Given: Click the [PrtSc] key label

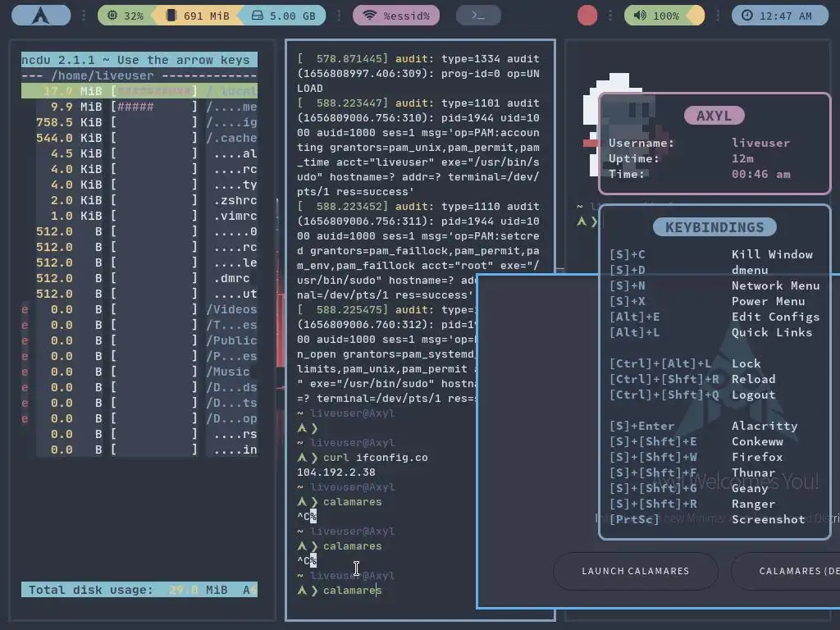Looking at the screenshot, I should [634, 519].
